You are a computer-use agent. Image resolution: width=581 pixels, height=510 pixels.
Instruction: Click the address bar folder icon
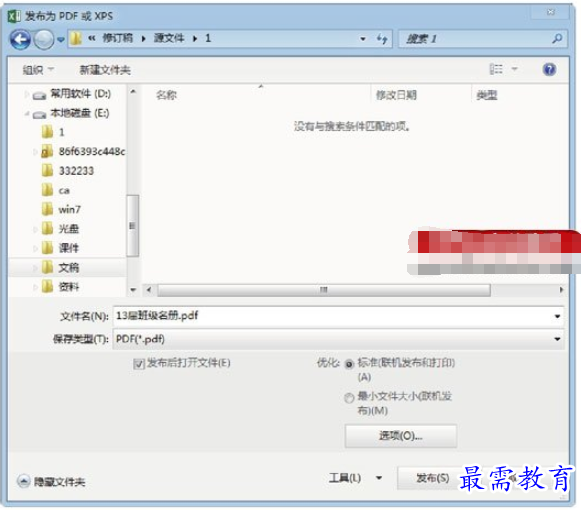(76, 39)
